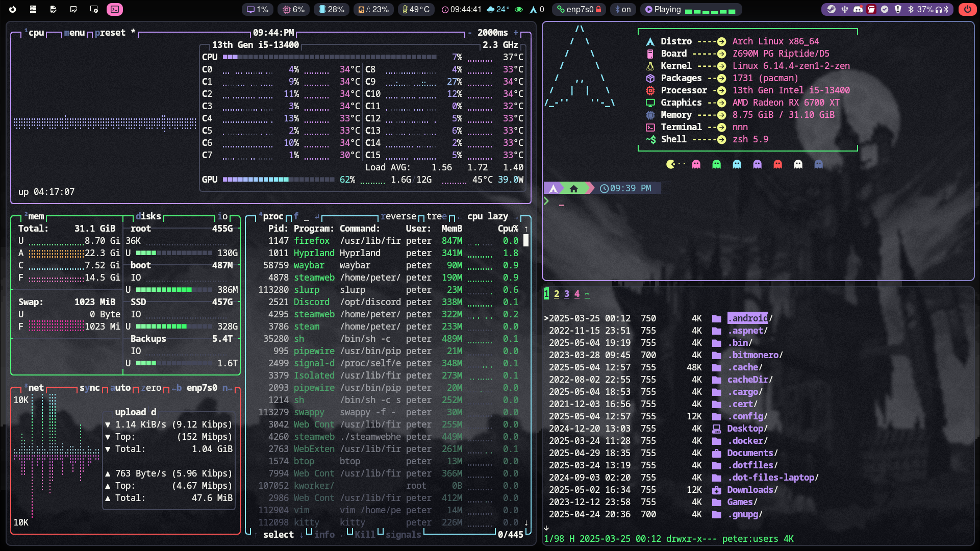Screen dimensions: 980x551
Task: Open the Firefox workspace icon in waybar
Action: click(13, 9)
